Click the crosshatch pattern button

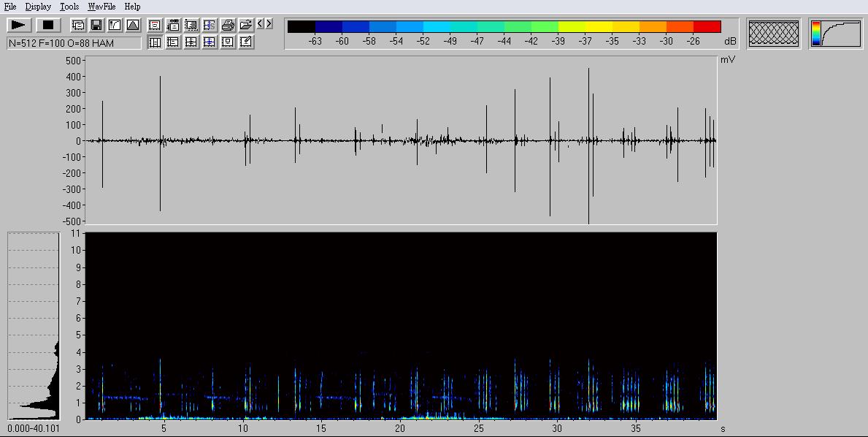click(774, 34)
